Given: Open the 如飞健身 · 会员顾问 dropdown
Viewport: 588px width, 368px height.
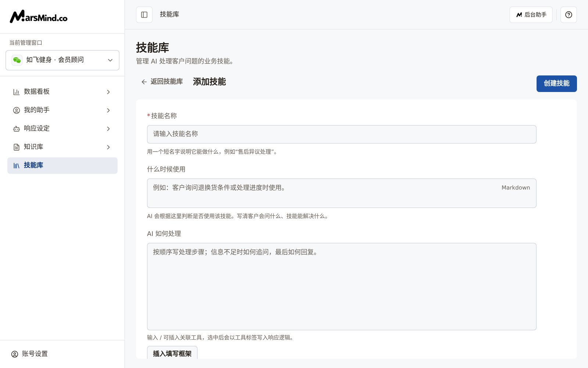Looking at the screenshot, I should [62, 60].
